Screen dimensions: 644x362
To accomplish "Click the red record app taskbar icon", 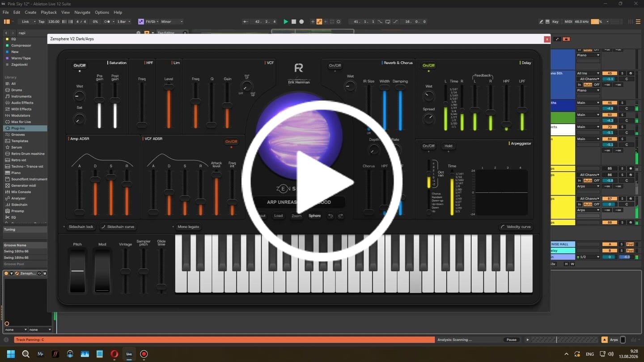I will (x=144, y=354).
